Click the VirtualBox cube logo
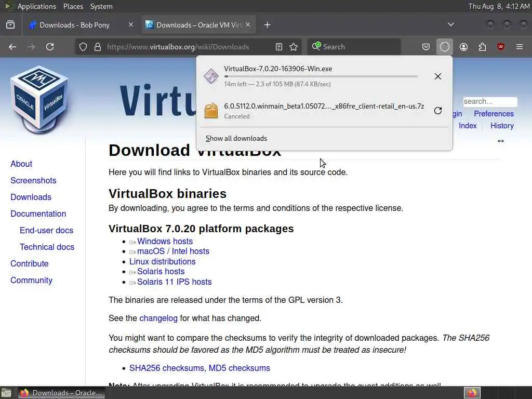 click(x=39, y=100)
